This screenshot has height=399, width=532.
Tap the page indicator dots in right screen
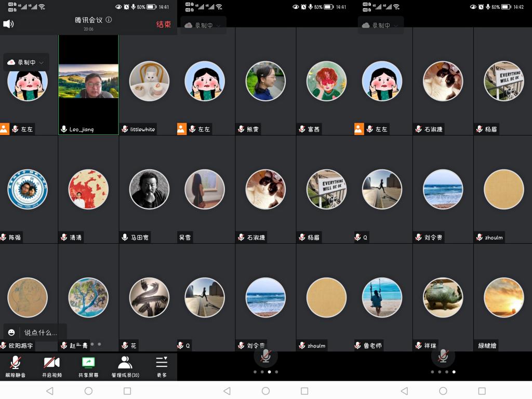coord(443,372)
